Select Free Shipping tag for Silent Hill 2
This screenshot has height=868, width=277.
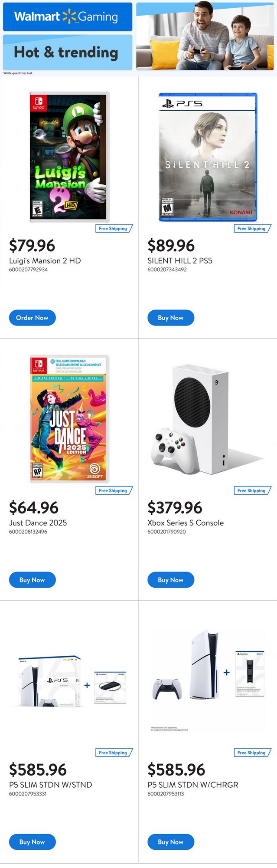pos(252,228)
